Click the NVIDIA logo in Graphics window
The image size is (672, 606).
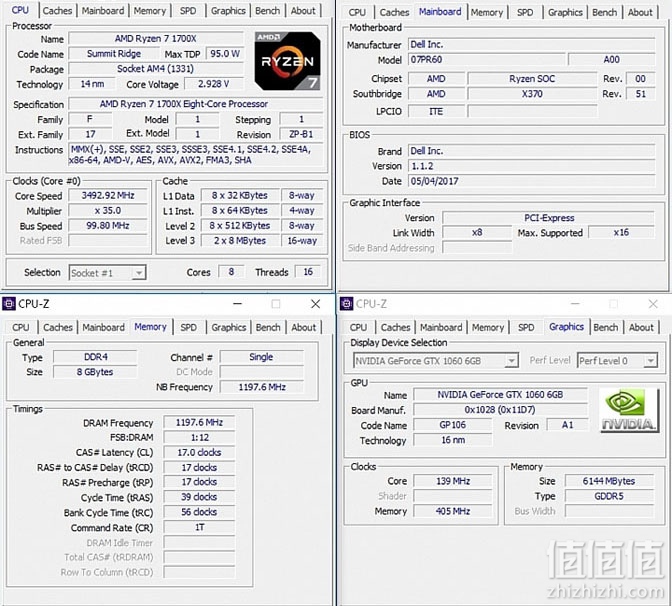(629, 410)
